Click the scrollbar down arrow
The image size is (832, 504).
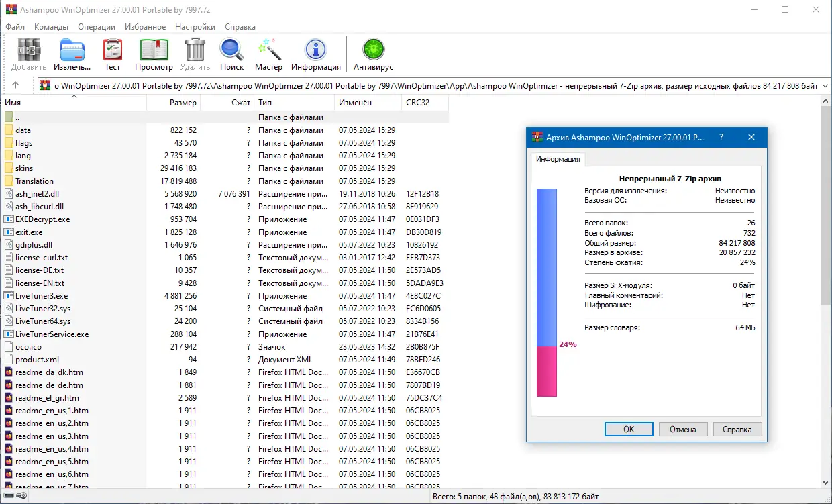826,482
